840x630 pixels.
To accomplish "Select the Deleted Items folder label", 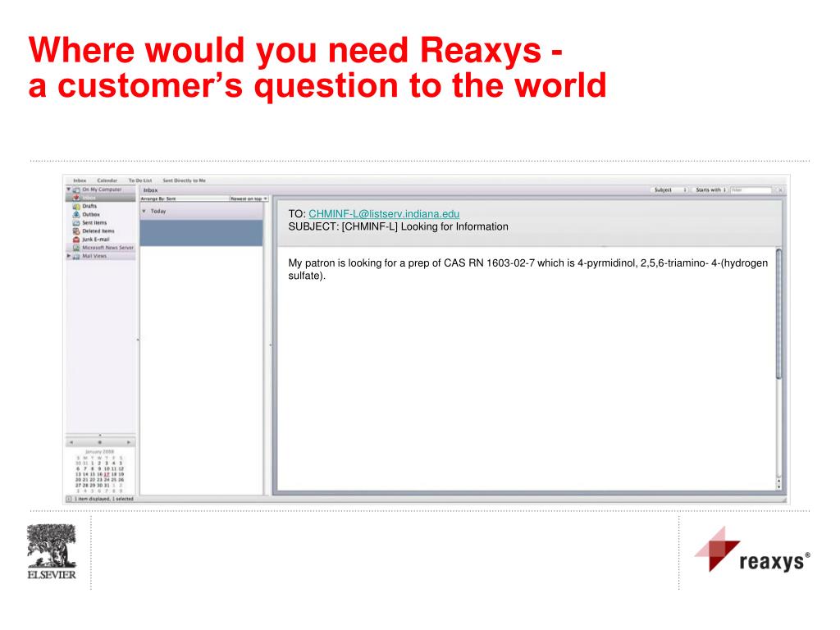I will [98, 231].
